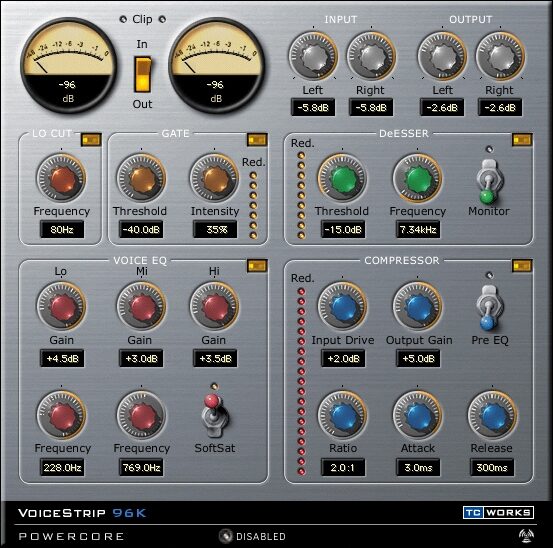Flip the DeEsser Monitor switch

click(x=489, y=182)
